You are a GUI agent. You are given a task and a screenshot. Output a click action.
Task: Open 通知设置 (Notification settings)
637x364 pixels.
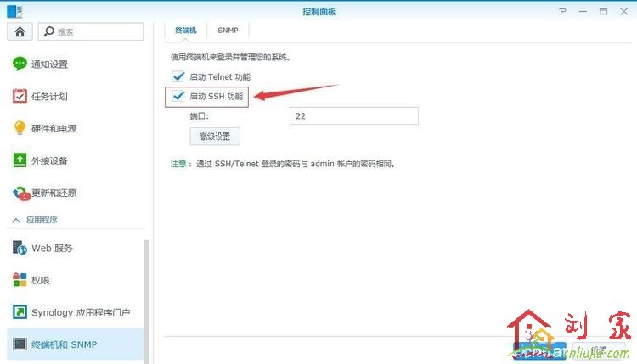49,64
